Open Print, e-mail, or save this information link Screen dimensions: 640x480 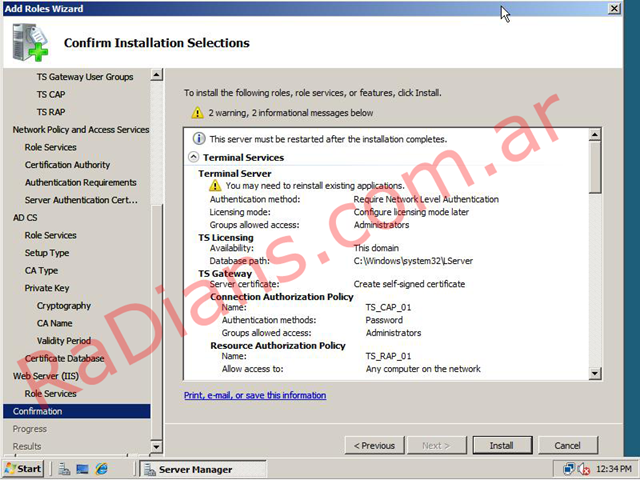coord(255,396)
